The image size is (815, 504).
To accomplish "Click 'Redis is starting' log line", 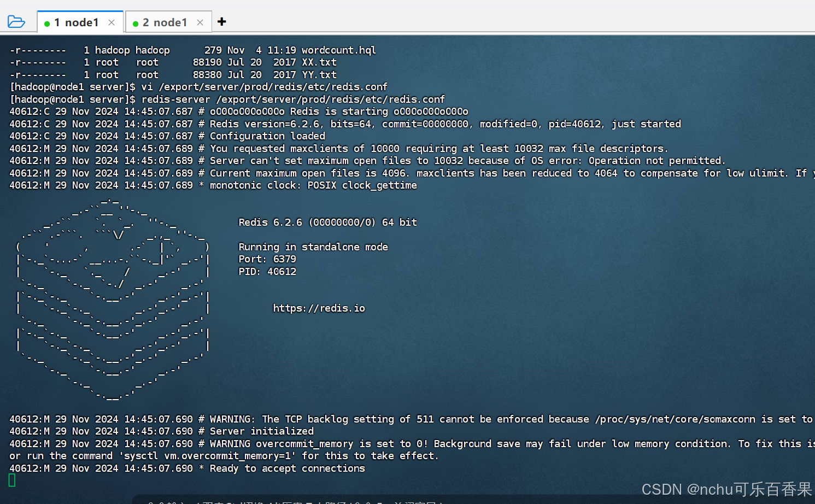I will click(x=239, y=112).
